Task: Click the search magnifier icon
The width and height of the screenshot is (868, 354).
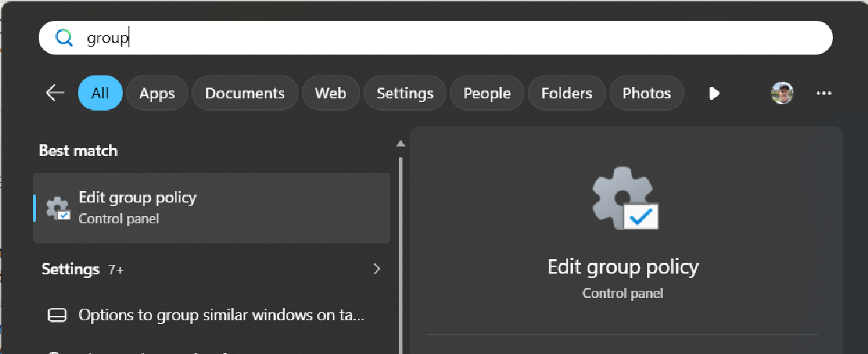Action: (x=65, y=38)
